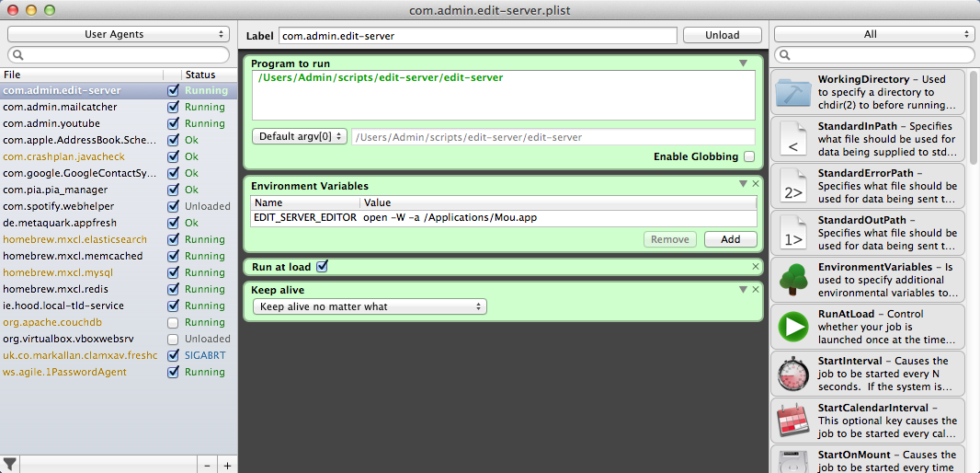980x473 pixels.
Task: Click the Remove environment variable button
Action: coord(669,239)
